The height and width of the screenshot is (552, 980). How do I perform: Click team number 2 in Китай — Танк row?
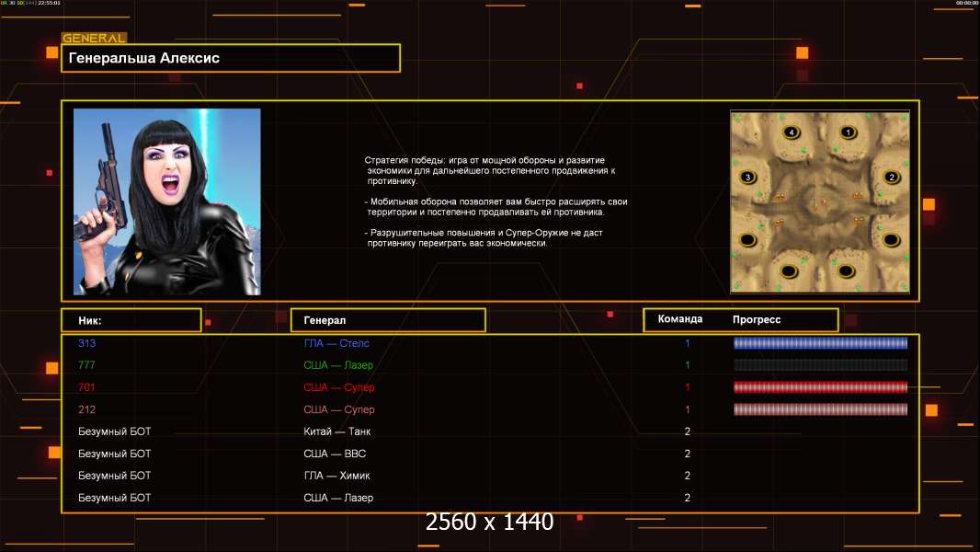tap(688, 431)
